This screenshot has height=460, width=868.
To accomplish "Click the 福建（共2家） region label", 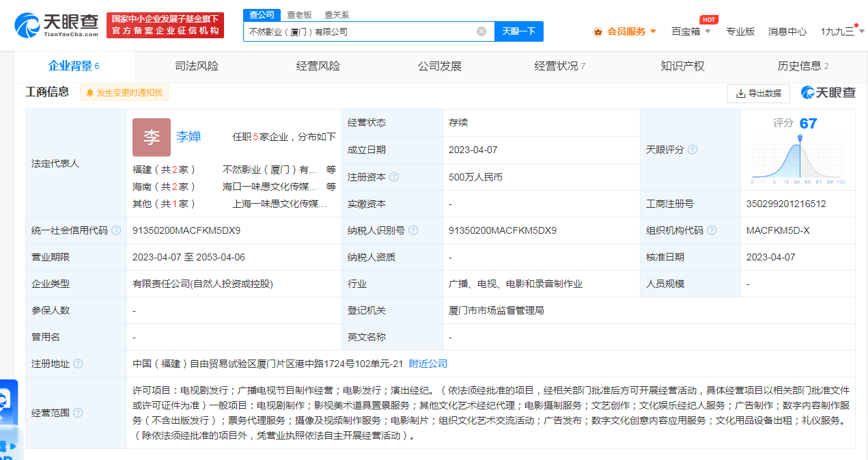I will 165,170.
